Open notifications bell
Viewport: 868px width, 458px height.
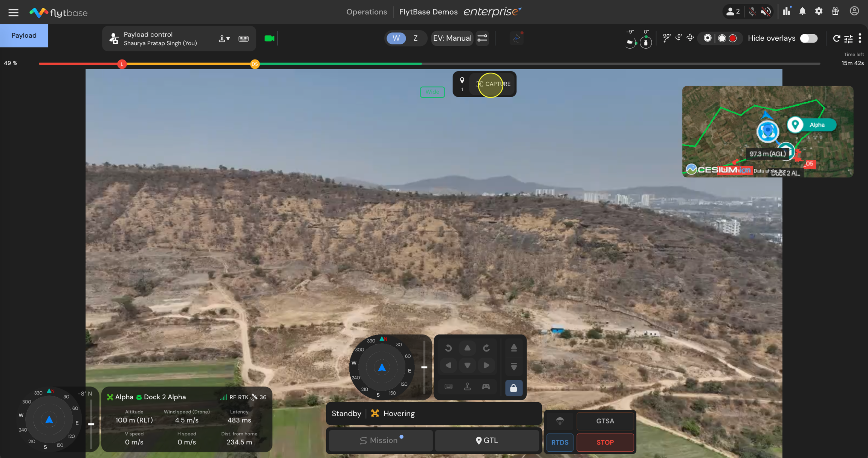802,11
